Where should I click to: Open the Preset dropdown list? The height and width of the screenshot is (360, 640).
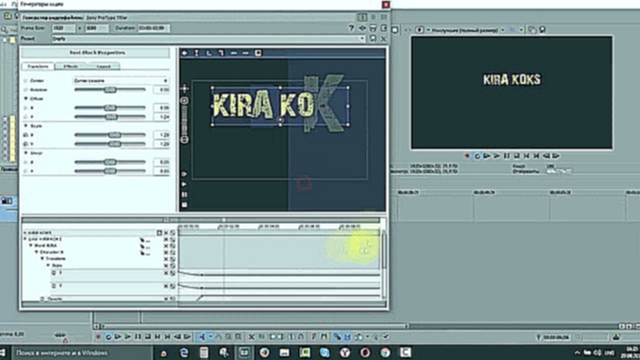coord(362,39)
